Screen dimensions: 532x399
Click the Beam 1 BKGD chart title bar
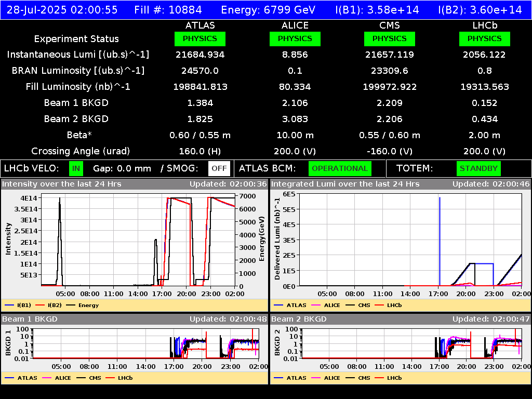[x=135, y=319]
